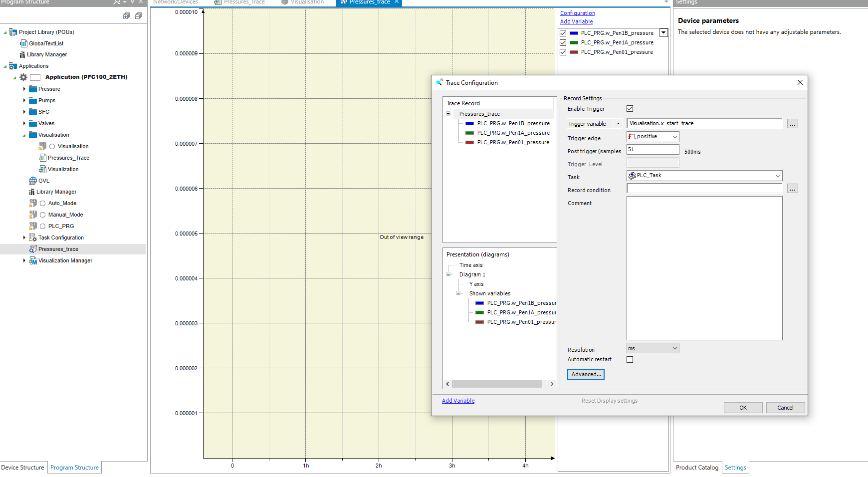Viewport: 868px width, 477px height.
Task: Click the Task Configuration icon in tree
Action: (x=33, y=238)
